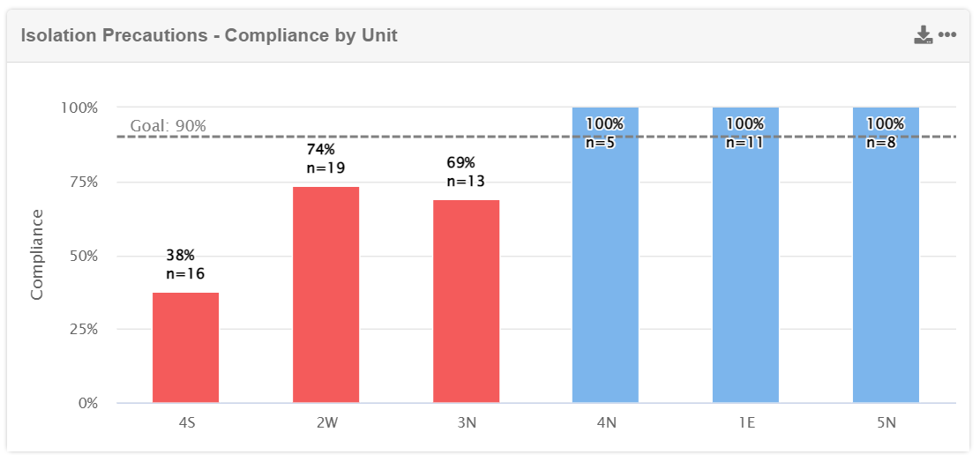The image size is (980, 462).
Task: Select the blue 4N bar
Action: (605, 265)
